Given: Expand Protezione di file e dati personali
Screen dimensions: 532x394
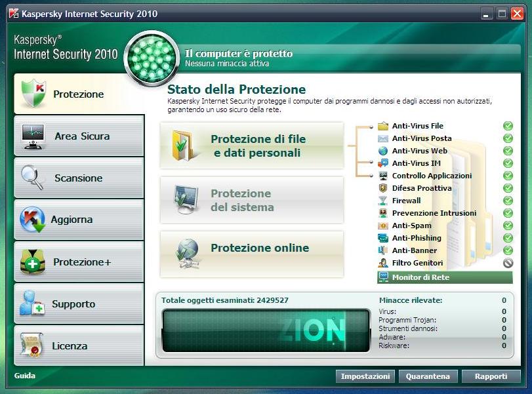Looking at the screenshot, I should coord(252,146).
